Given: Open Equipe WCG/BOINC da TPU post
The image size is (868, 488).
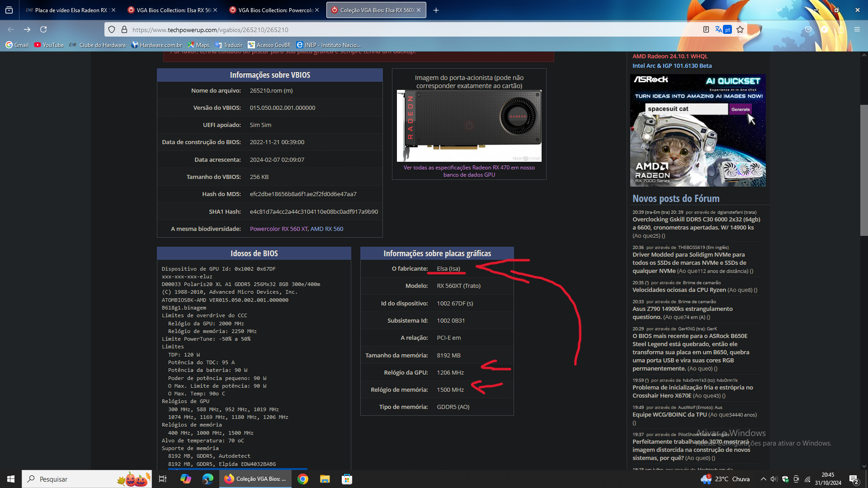Looking at the screenshot, I should (x=670, y=414).
